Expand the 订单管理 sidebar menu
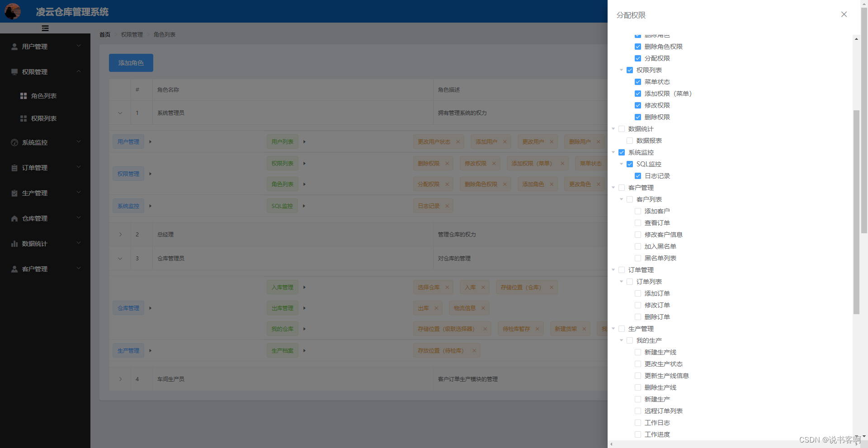This screenshot has width=868, height=448. click(x=45, y=168)
